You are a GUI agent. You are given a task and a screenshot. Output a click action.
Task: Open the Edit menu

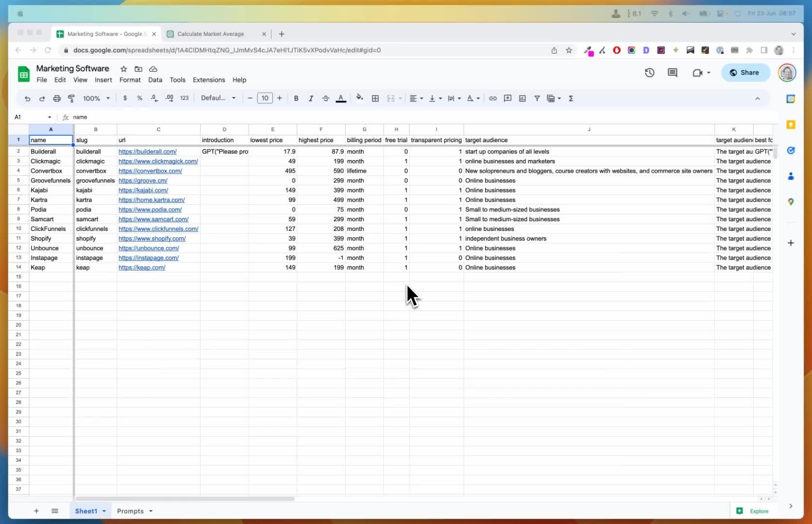click(60, 80)
